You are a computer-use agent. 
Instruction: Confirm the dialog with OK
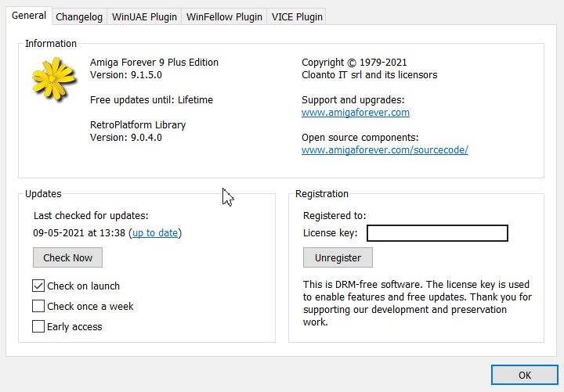[x=524, y=375]
